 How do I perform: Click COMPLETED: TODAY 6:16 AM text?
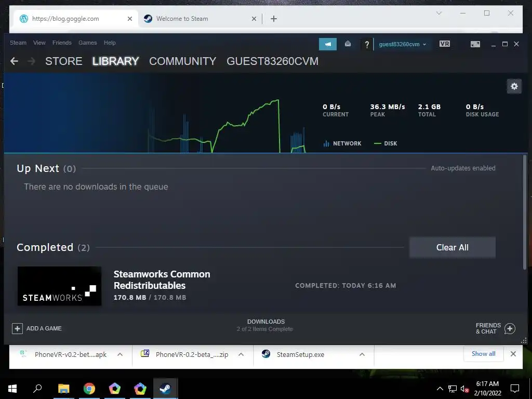point(345,286)
